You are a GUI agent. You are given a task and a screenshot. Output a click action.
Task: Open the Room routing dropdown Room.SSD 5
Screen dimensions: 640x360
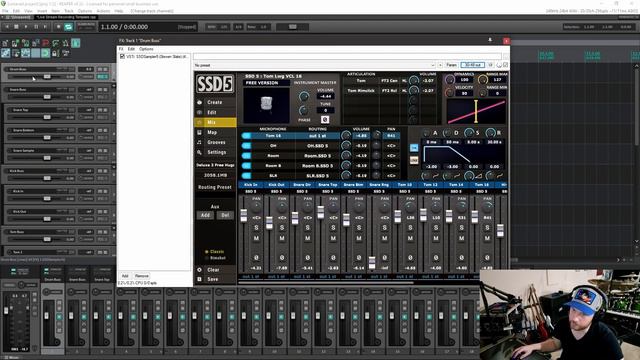point(318,156)
